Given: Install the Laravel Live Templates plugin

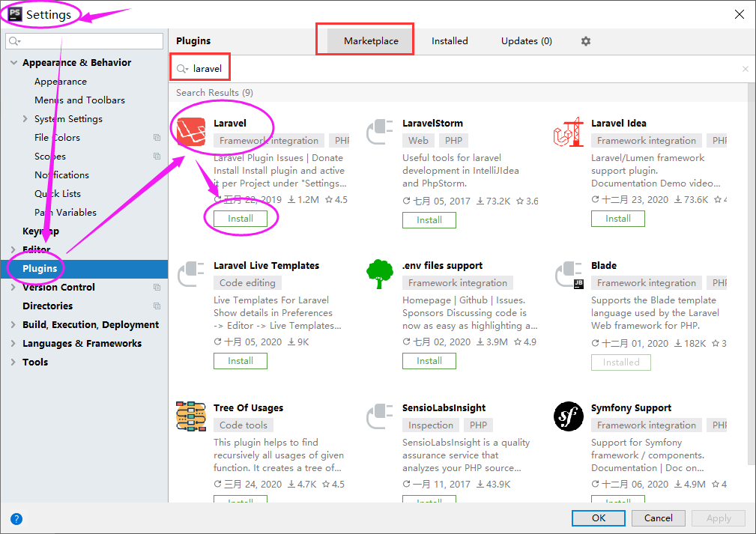Looking at the screenshot, I should (x=241, y=361).
